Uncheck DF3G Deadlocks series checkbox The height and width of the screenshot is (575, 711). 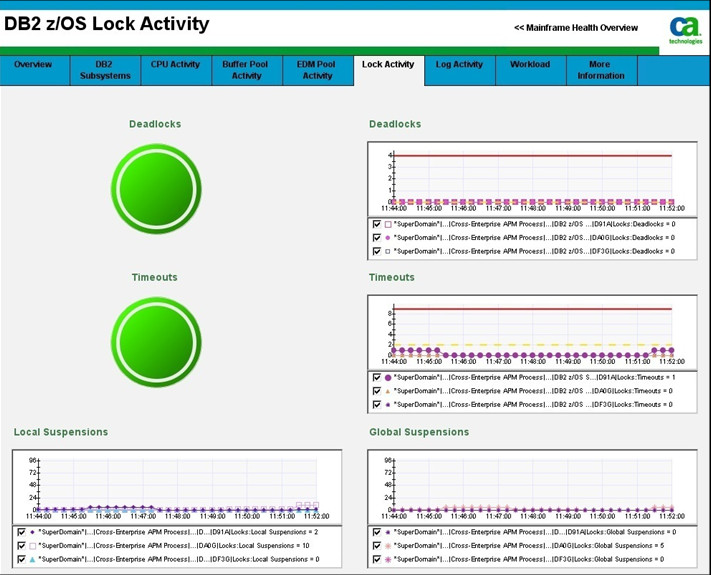376,251
